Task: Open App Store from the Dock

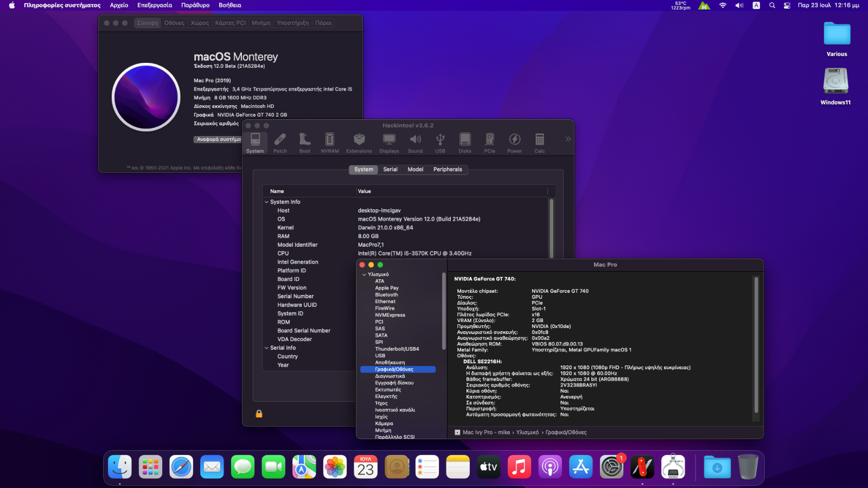Action: pyautogui.click(x=581, y=466)
